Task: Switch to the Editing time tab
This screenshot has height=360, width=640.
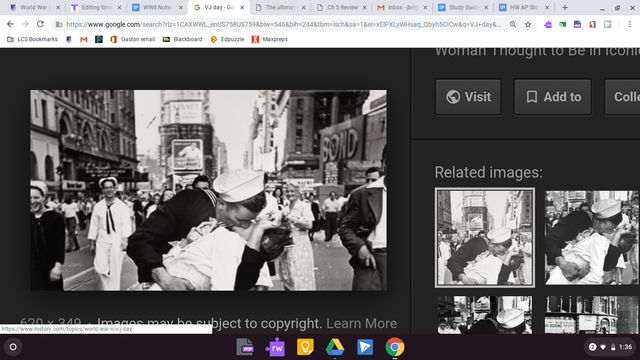Action: click(96, 8)
